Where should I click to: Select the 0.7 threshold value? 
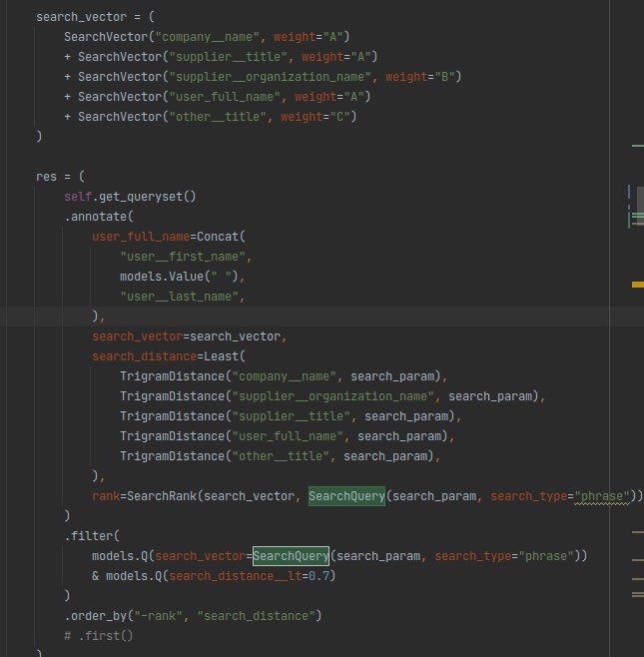[x=319, y=576]
